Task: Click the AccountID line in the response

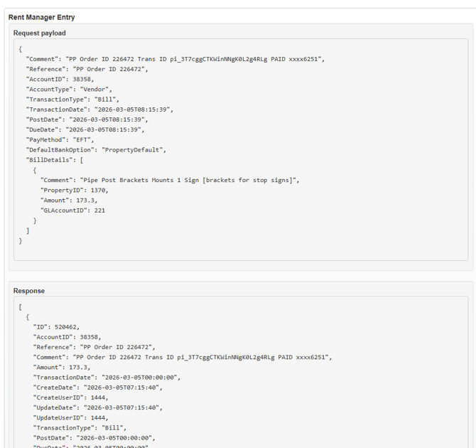Action: point(67,337)
